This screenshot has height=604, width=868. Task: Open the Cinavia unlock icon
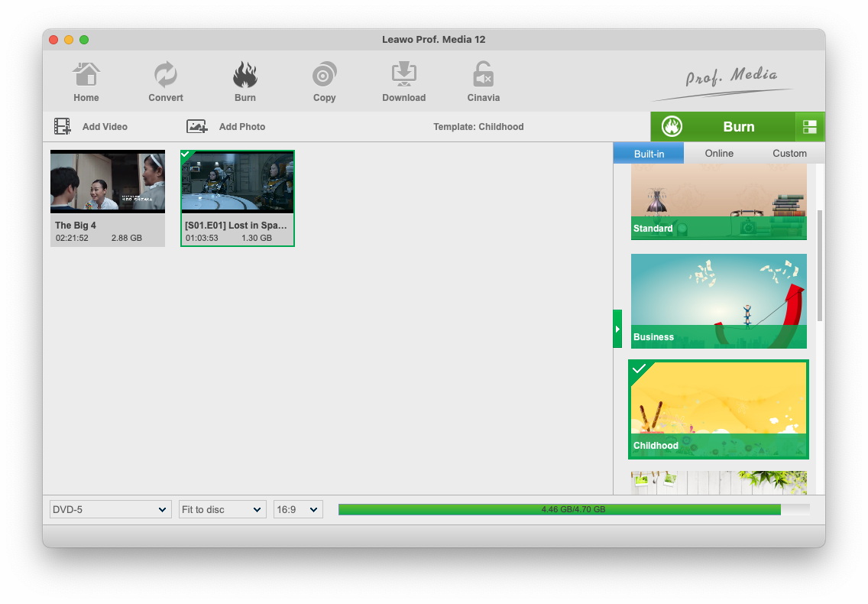(483, 74)
